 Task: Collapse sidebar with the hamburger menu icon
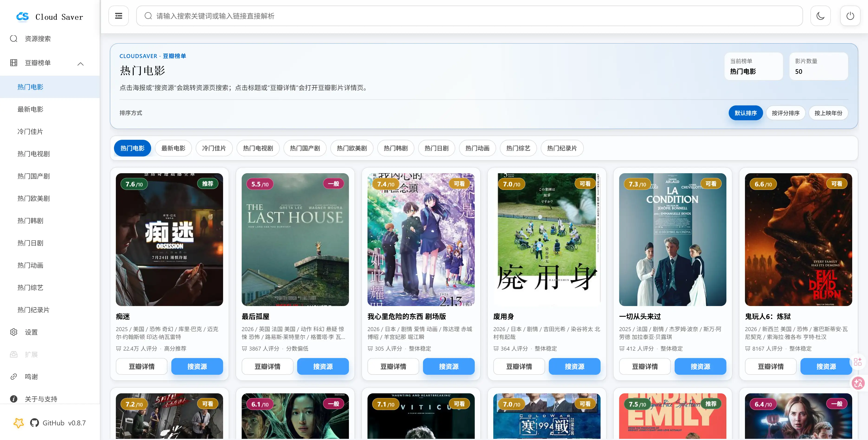(119, 16)
